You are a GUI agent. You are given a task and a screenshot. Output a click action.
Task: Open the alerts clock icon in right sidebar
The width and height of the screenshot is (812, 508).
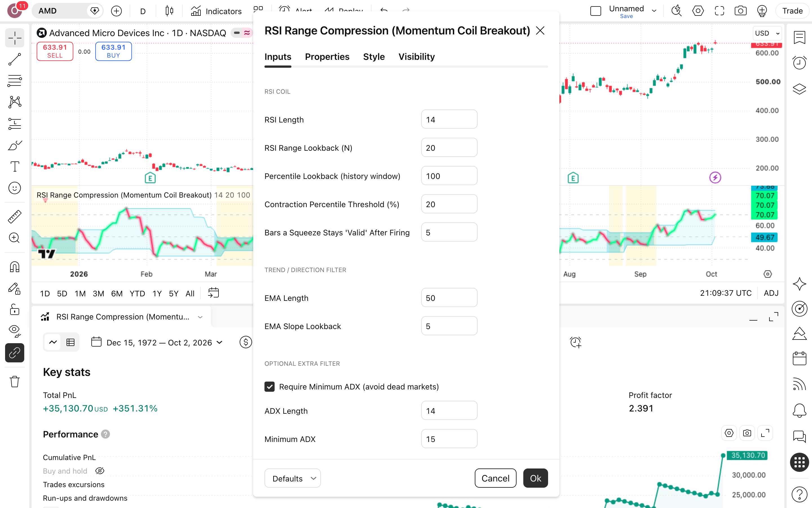pos(799,63)
